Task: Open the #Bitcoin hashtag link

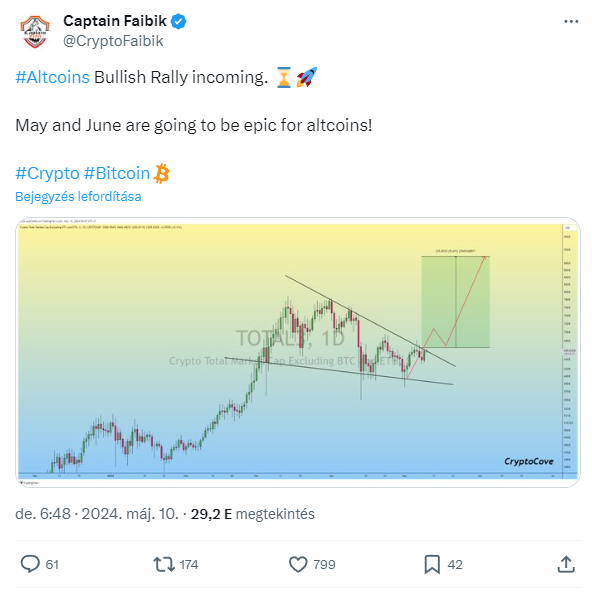Action: coord(117,173)
